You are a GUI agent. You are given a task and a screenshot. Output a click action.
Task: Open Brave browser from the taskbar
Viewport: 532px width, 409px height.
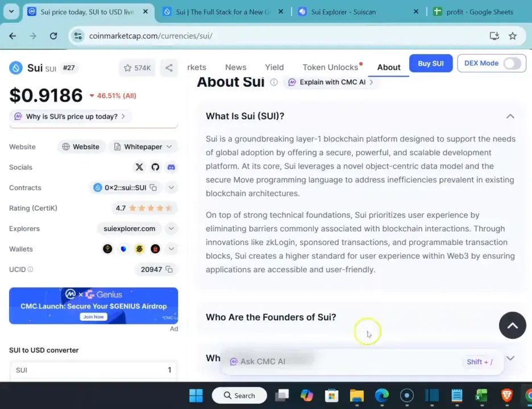pyautogui.click(x=506, y=395)
